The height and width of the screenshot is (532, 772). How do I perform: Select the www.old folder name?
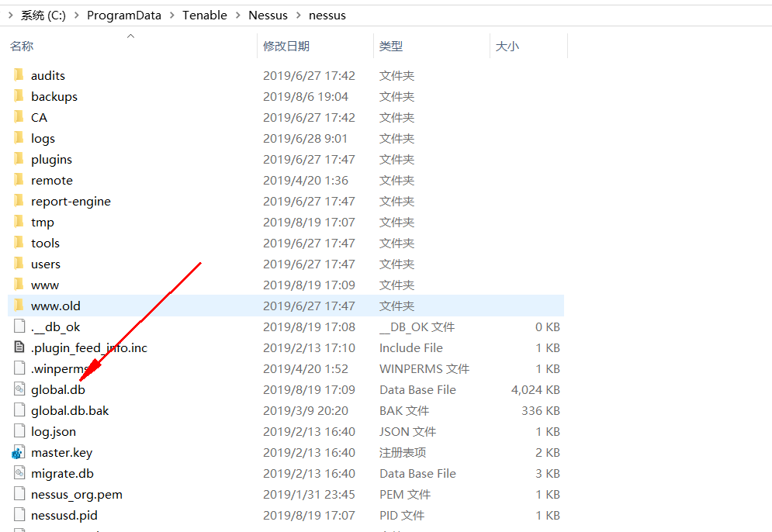tap(56, 306)
